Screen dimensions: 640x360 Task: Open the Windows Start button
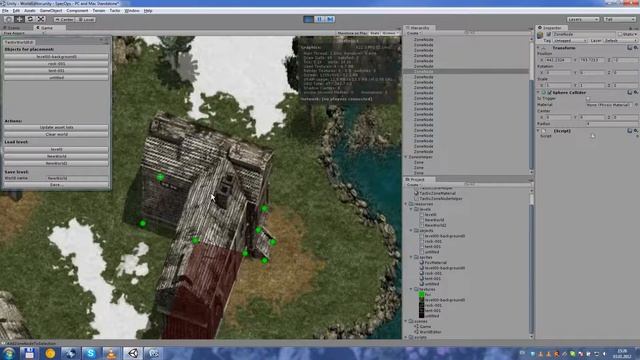pos(9,353)
